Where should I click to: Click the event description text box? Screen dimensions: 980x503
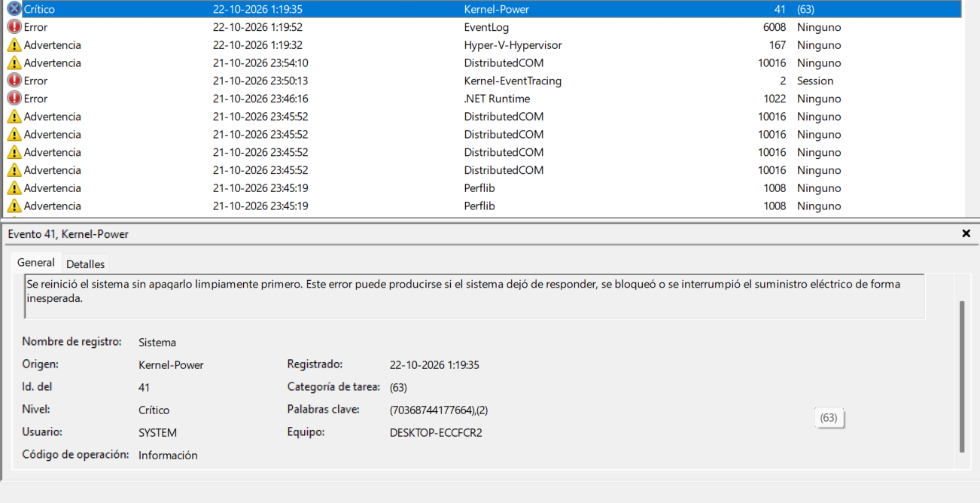point(474,296)
